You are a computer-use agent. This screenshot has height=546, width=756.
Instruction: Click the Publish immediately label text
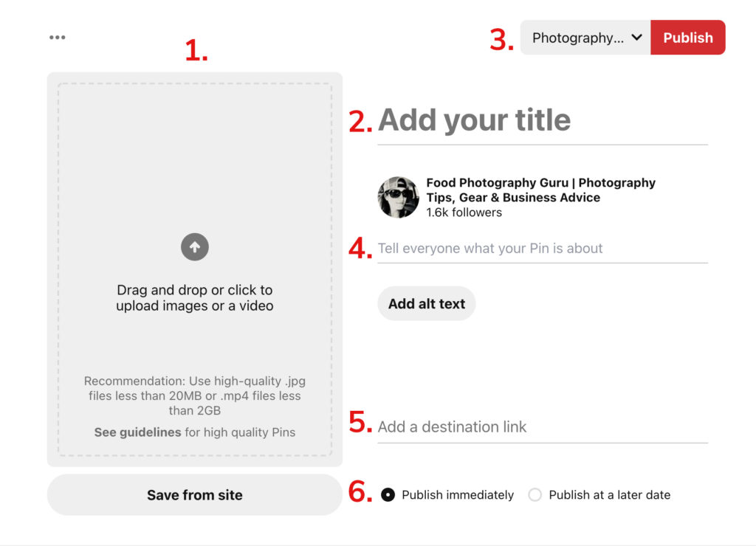458,494
